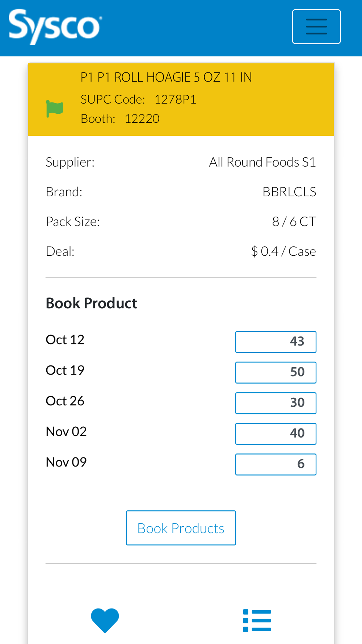Click the Booth 12220 label
Screen dimensions: 362x644
(120, 118)
